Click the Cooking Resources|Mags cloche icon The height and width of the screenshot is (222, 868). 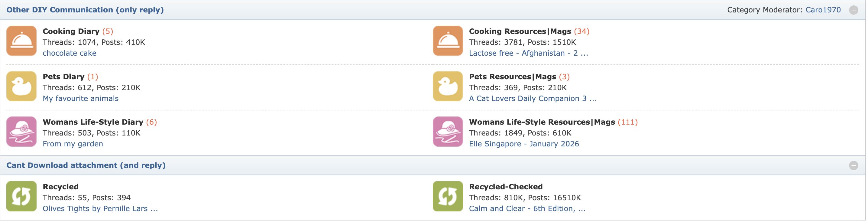[448, 41]
